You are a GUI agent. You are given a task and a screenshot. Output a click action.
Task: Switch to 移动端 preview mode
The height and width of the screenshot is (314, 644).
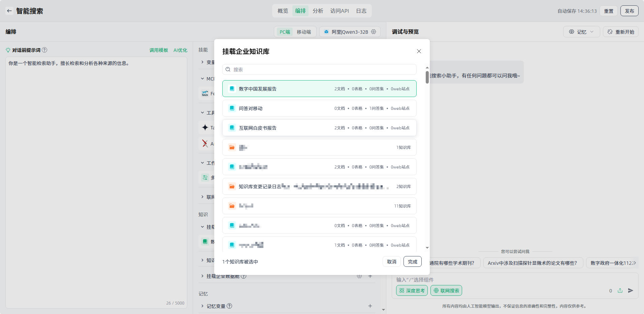point(303,32)
